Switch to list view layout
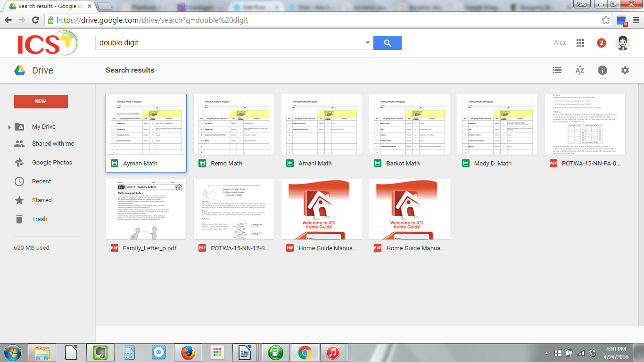The width and height of the screenshot is (644, 362). click(557, 70)
